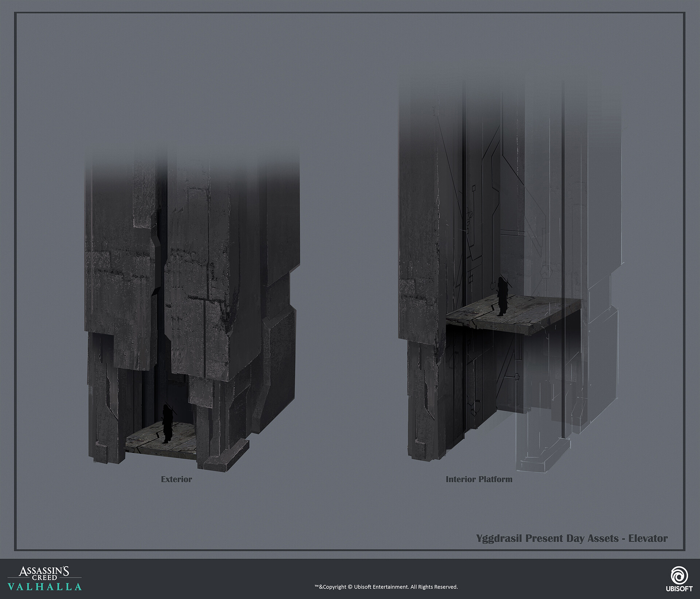Click the silhouette figure in Exterior elevator
The width and height of the screenshot is (700, 599).
[x=167, y=423]
